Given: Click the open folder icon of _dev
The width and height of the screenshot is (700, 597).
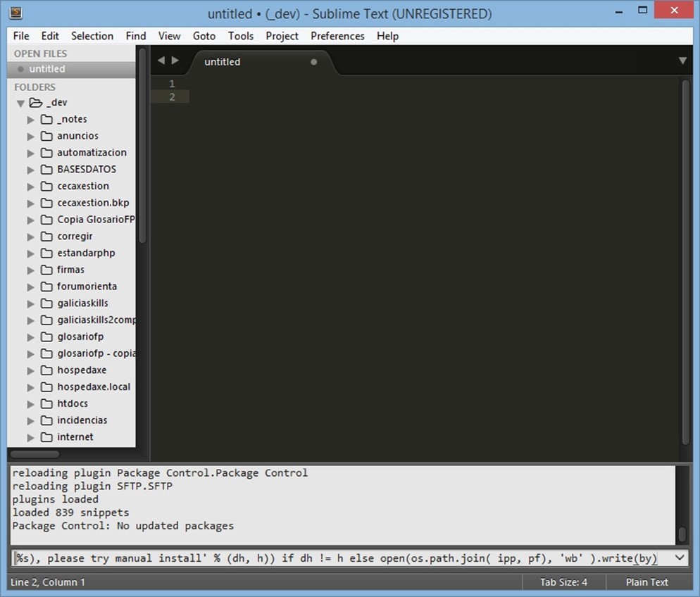Looking at the screenshot, I should [x=36, y=103].
